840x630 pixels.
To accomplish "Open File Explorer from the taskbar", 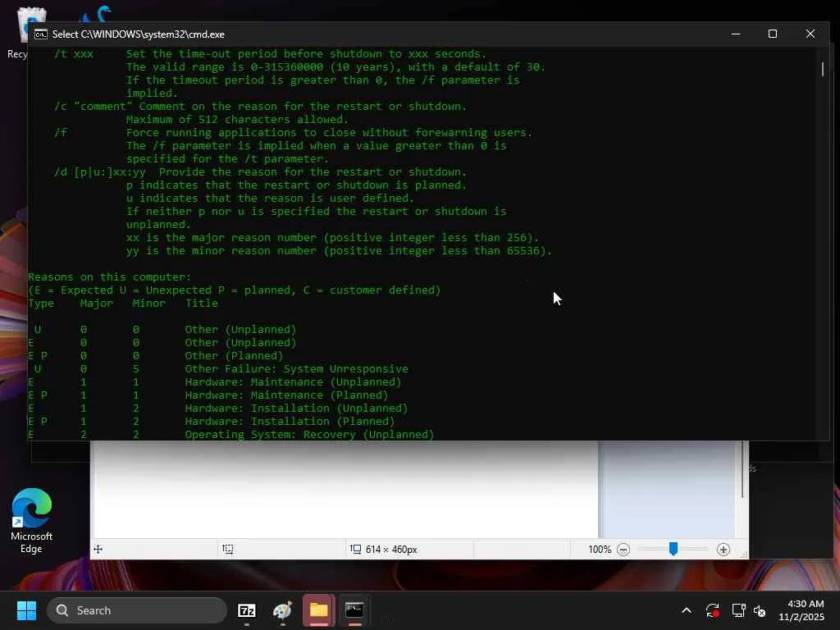I will point(319,610).
